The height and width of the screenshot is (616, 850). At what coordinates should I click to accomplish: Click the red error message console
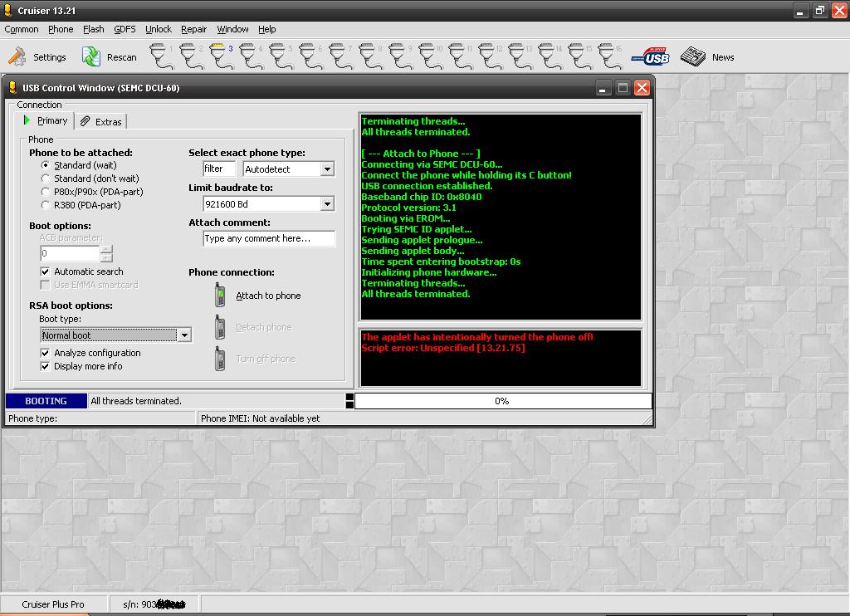501,358
